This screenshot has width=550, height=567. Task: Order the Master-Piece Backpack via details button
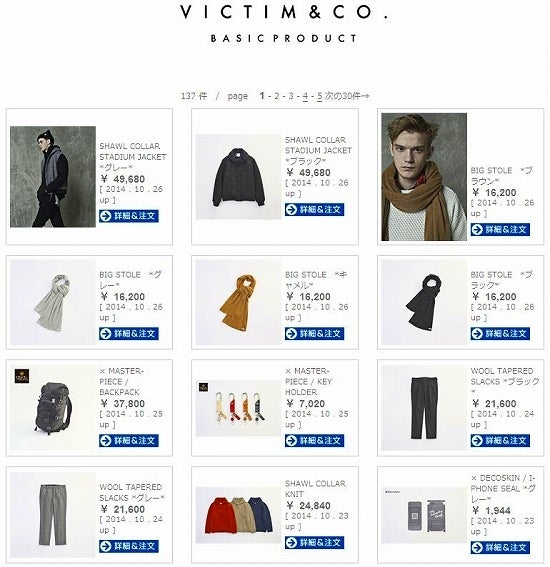[129, 441]
